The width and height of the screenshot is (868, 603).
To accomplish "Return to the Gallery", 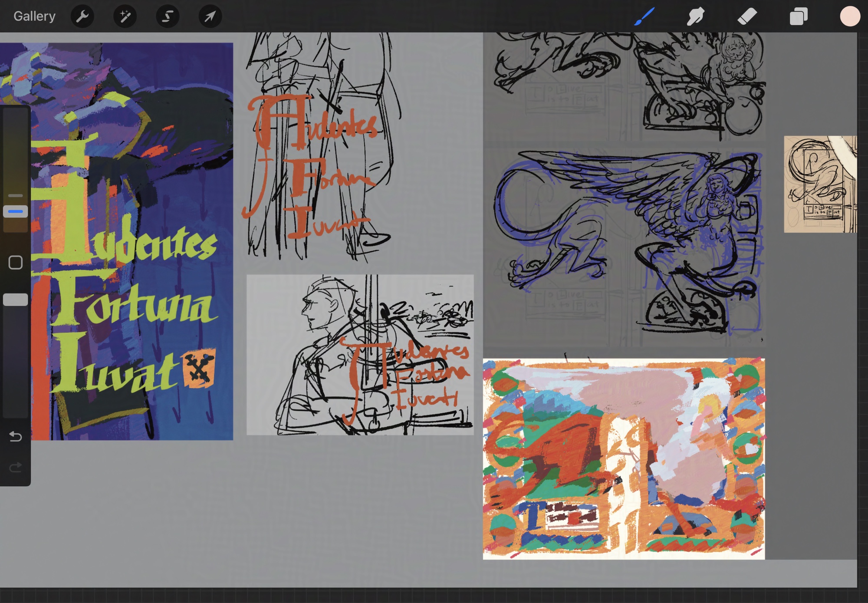I will click(34, 16).
